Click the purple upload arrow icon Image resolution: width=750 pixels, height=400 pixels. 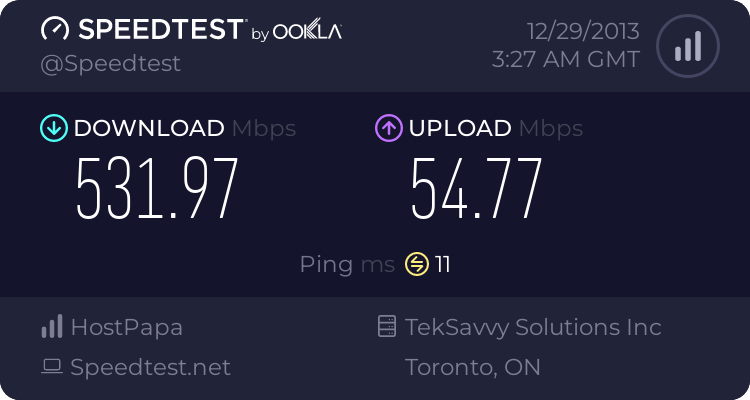coord(387,128)
